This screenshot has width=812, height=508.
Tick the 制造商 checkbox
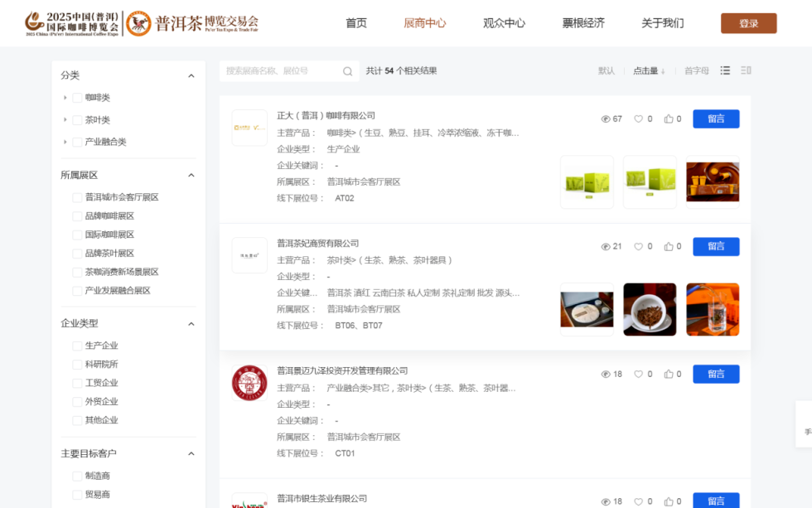point(77,476)
